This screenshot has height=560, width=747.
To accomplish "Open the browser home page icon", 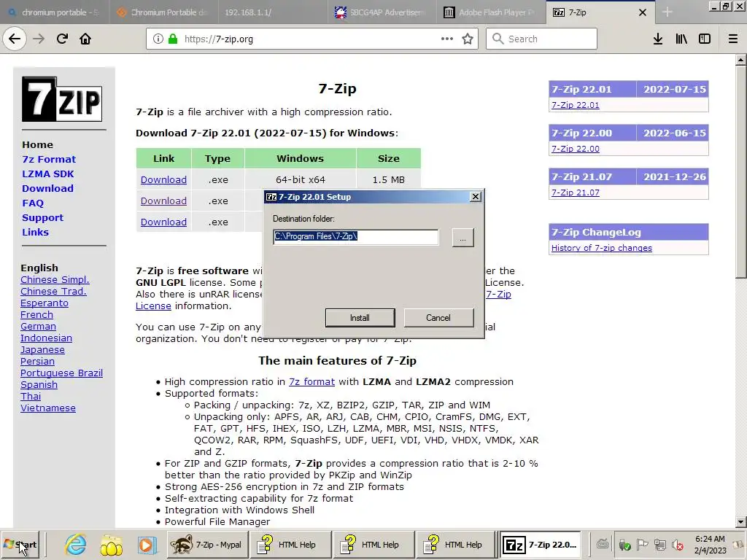I will pyautogui.click(x=85, y=39).
